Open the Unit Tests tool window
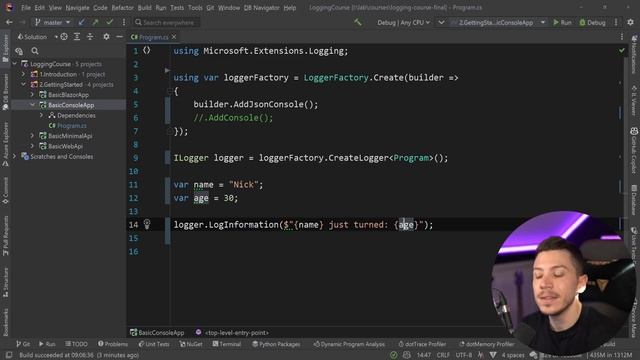This screenshot has width=640, height=360. (154, 344)
